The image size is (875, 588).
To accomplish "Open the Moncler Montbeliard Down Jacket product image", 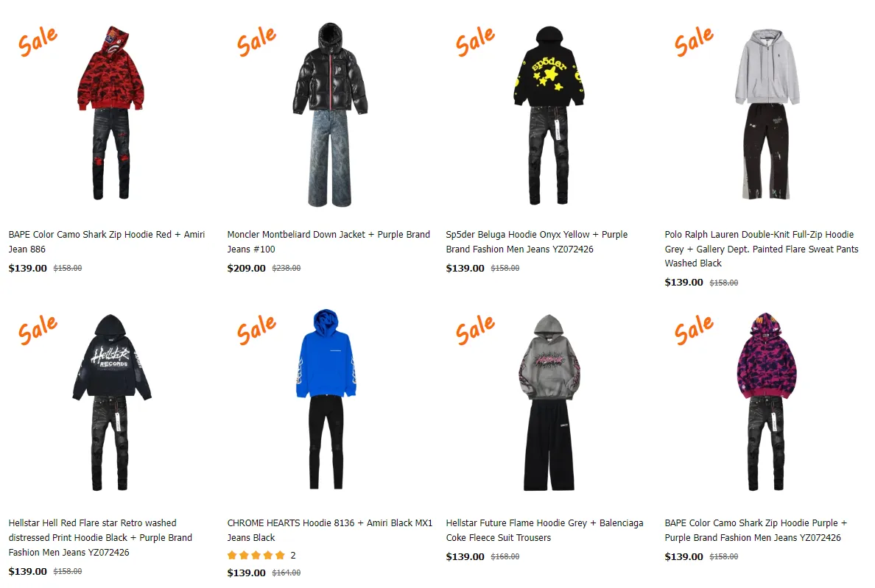I will 330,114.
